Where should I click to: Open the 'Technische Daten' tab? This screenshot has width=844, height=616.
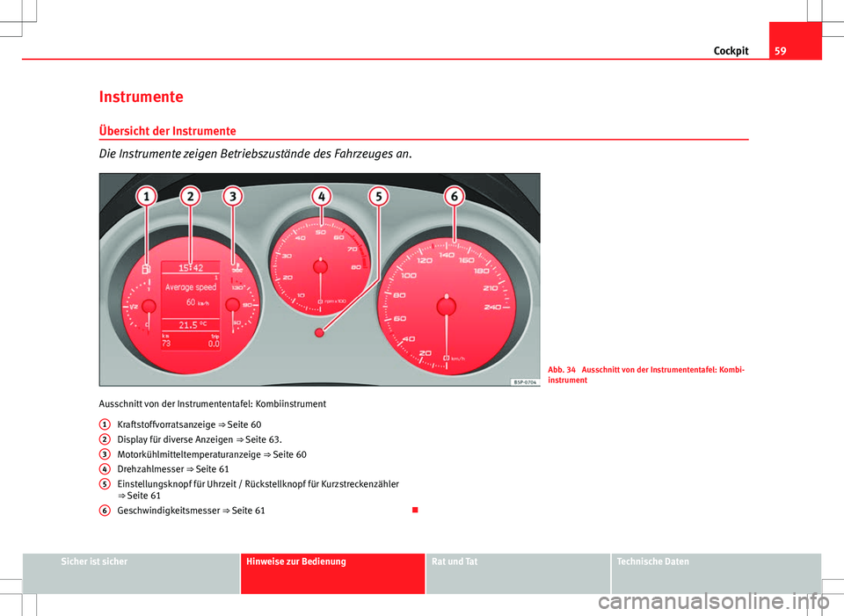[716, 573]
